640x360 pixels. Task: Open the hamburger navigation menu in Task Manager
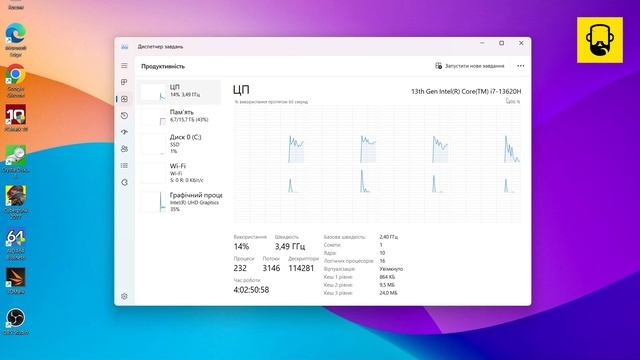click(x=124, y=65)
